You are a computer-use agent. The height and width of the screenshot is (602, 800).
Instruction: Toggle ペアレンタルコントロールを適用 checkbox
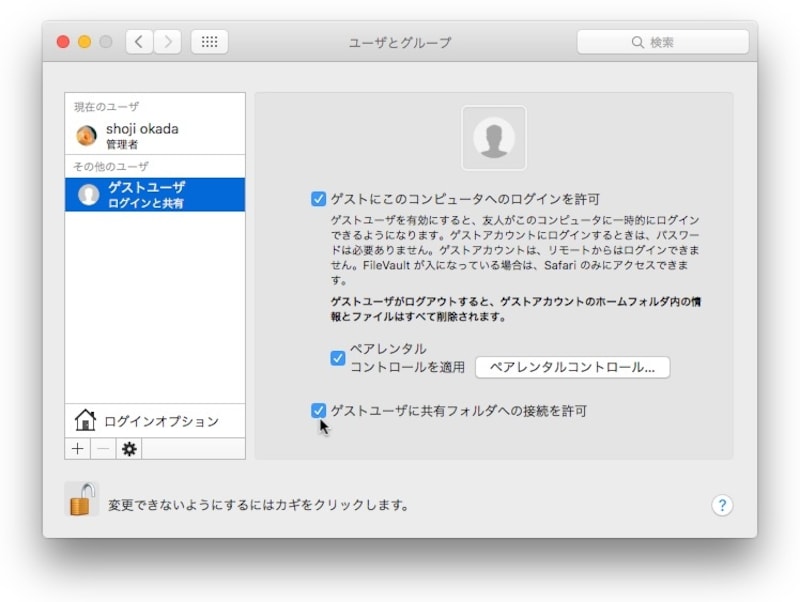337,358
